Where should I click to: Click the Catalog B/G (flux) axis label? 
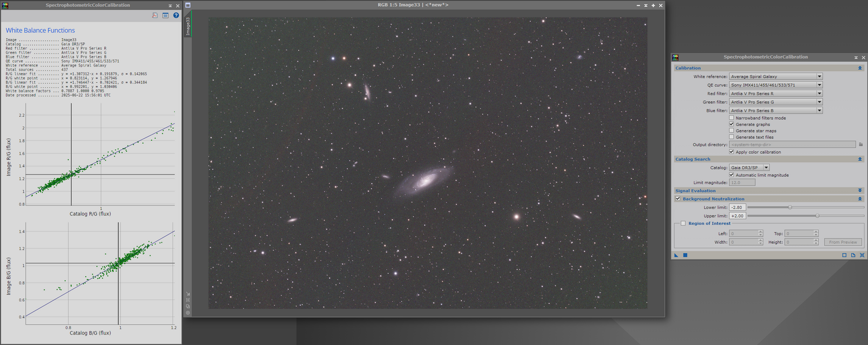(x=90, y=333)
